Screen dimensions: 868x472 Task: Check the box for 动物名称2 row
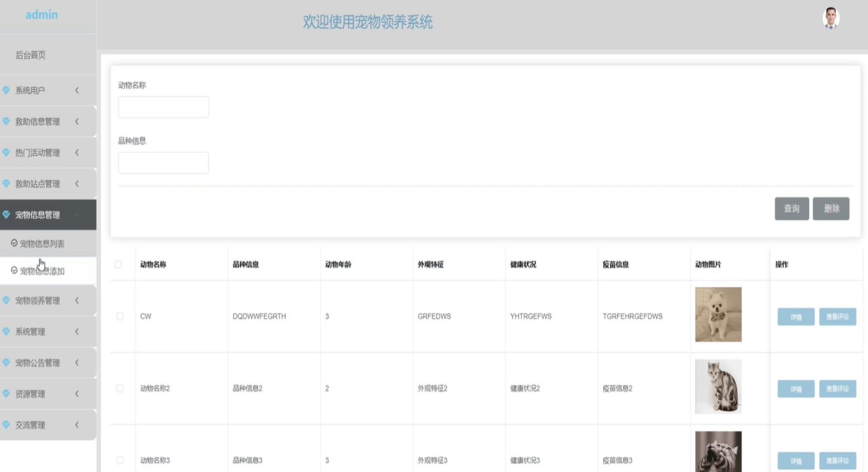(x=120, y=388)
